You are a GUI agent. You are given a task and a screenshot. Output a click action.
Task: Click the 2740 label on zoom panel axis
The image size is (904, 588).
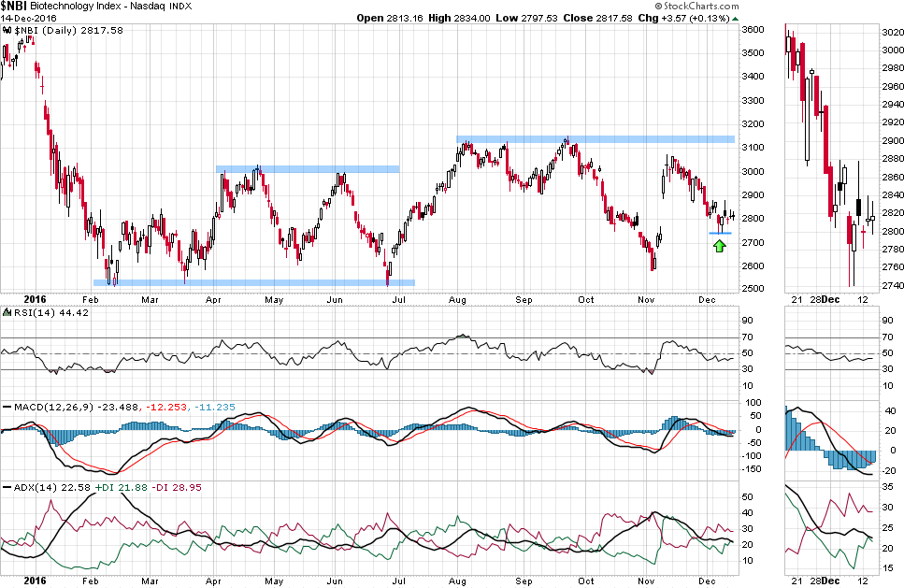click(x=893, y=286)
